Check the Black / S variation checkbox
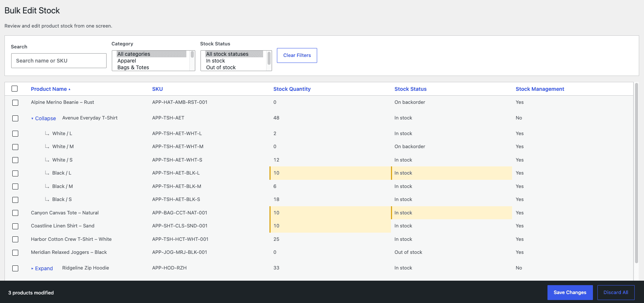644x303 pixels. [x=15, y=200]
